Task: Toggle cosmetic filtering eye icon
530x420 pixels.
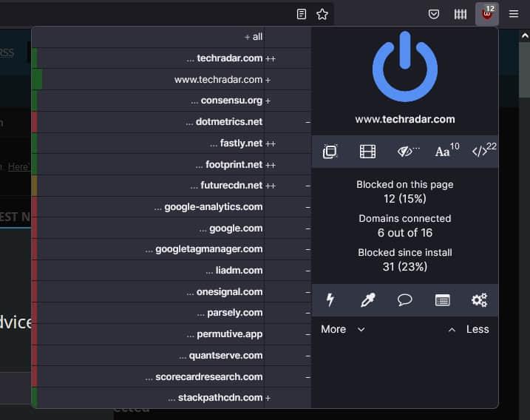Action: click(406, 152)
